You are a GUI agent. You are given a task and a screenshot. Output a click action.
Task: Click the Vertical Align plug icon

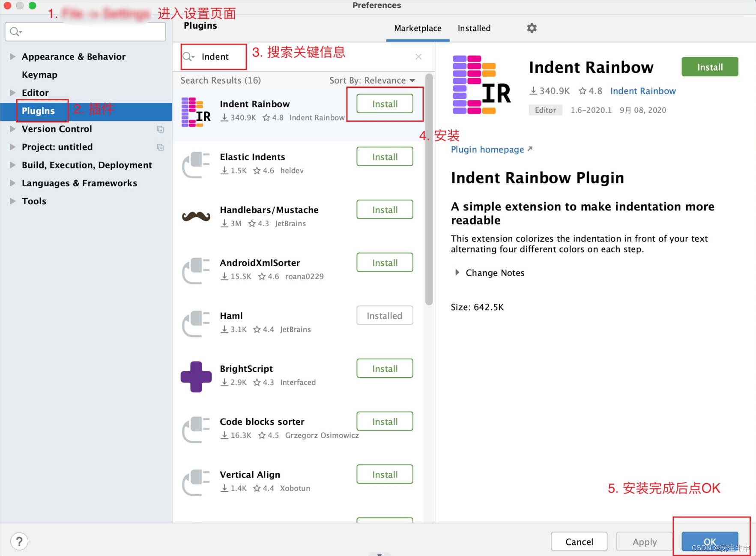196,483
